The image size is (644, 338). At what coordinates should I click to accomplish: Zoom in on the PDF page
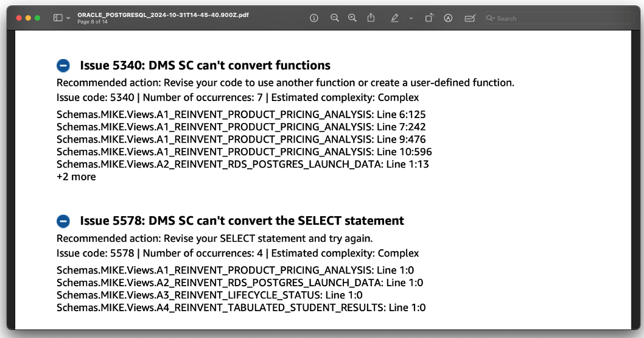[x=352, y=18]
